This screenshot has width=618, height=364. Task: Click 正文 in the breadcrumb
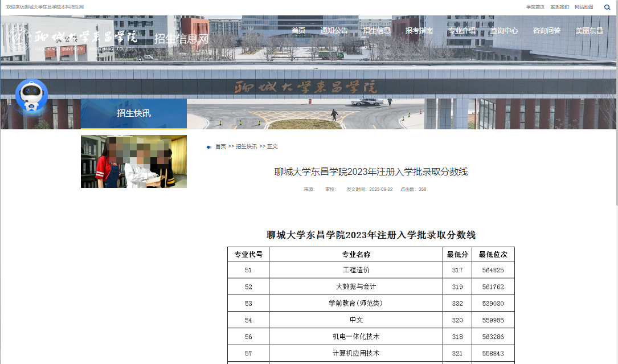[x=272, y=146]
